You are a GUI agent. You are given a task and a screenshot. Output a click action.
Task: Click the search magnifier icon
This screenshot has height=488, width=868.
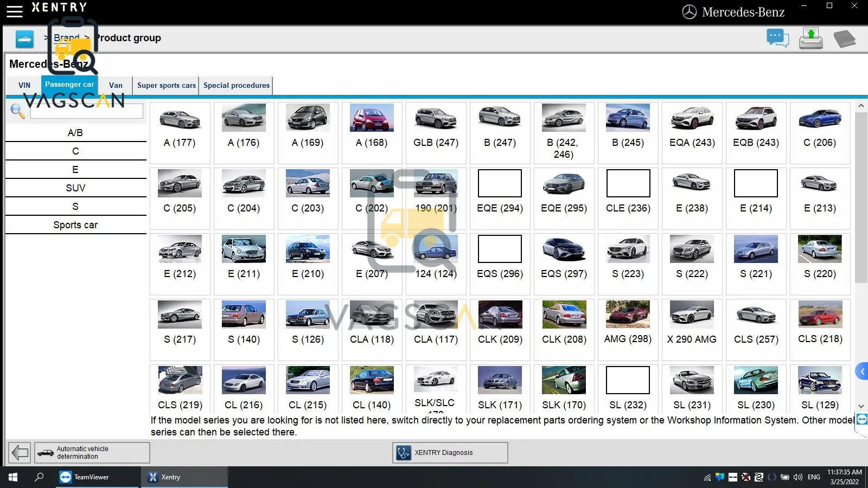click(x=17, y=111)
